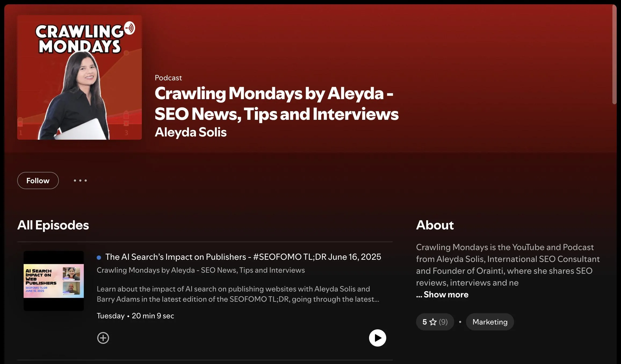621x364 pixels.
Task: Open the Crawling Mondays podcast cover art
Action: pos(80,77)
